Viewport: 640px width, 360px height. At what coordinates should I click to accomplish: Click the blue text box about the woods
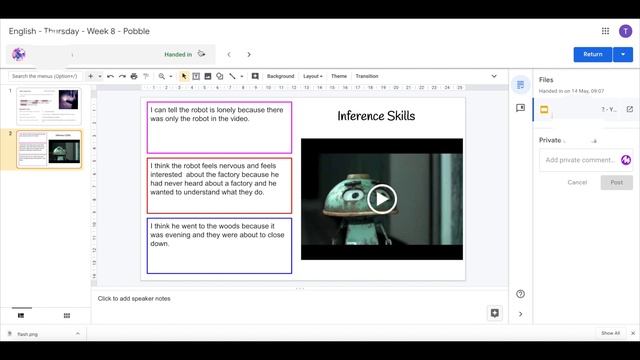pos(219,246)
